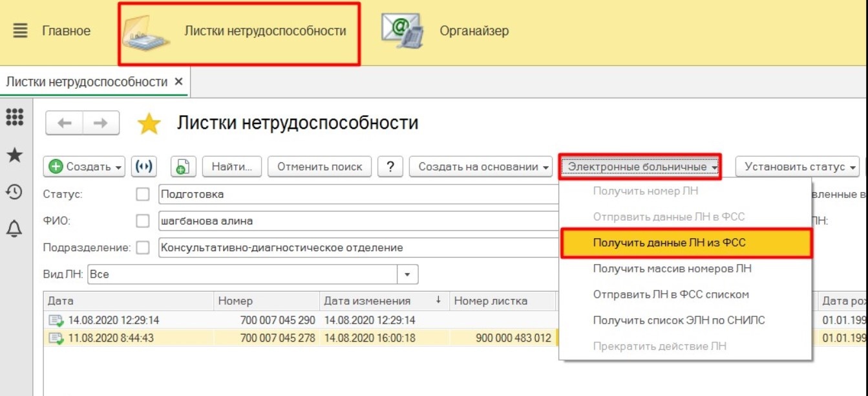Click the Отменить поиск button
This screenshot has height=396, width=868.
(319, 167)
